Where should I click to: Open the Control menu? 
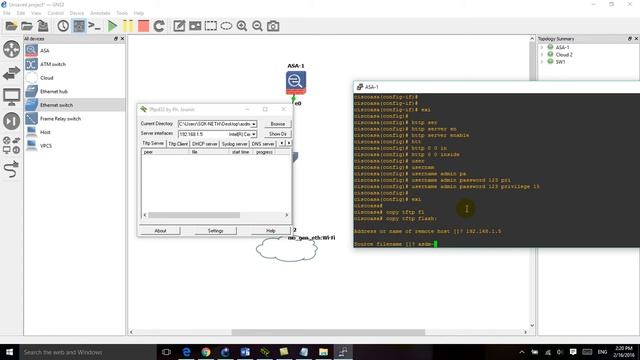(x=56, y=13)
